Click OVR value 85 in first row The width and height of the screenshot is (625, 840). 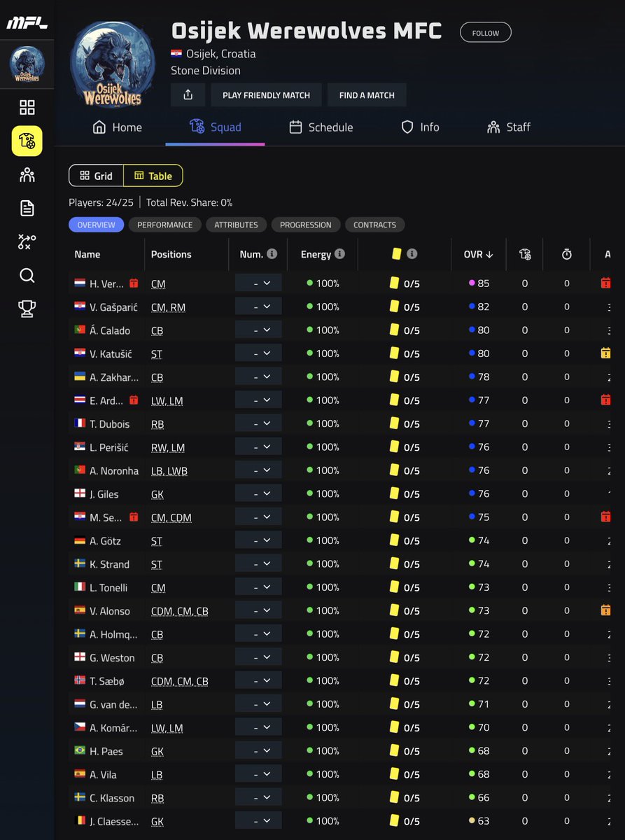483,283
